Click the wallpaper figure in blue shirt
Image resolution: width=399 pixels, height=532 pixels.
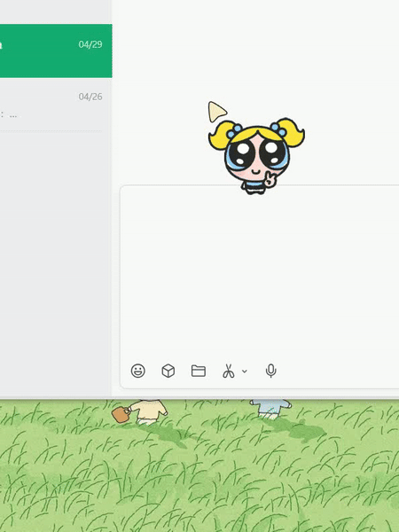click(x=270, y=409)
